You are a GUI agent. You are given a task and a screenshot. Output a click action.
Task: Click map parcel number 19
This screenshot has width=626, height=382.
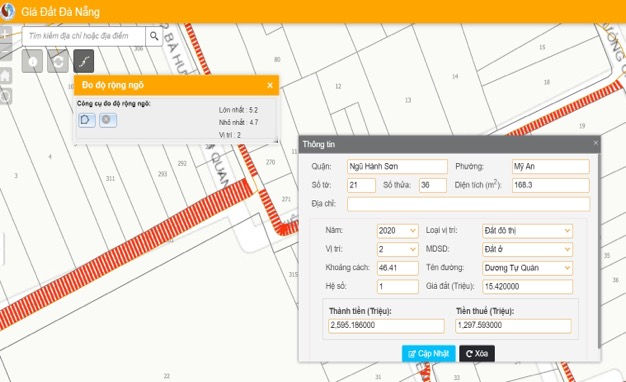pyautogui.click(x=582, y=126)
